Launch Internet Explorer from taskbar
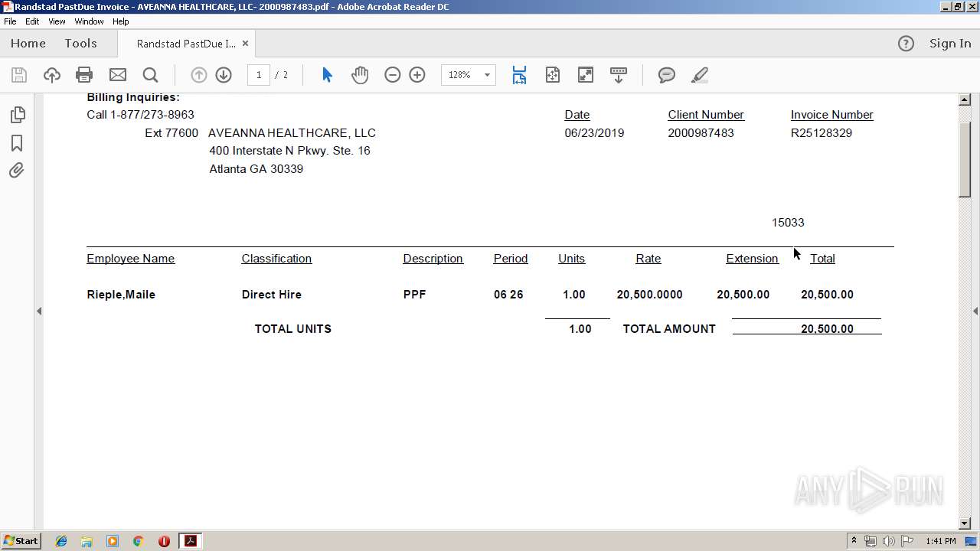 point(61,541)
